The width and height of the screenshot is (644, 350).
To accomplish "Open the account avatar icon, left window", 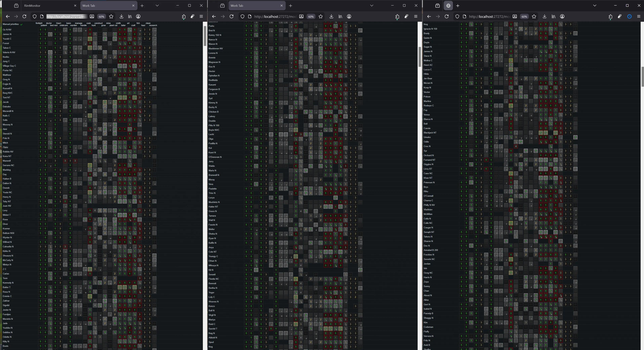I will coord(138,16).
